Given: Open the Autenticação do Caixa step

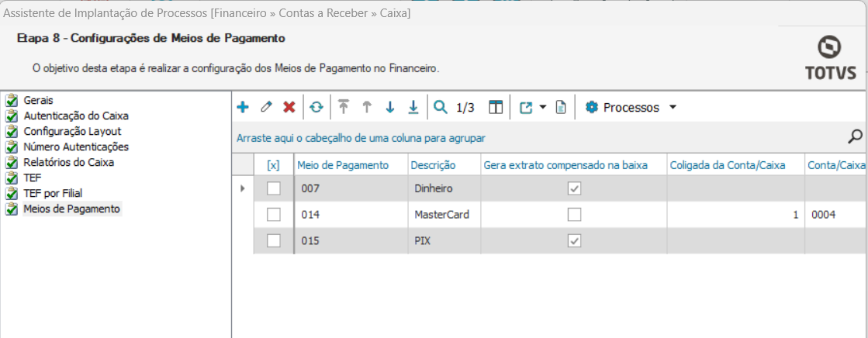Looking at the screenshot, I should point(76,116).
